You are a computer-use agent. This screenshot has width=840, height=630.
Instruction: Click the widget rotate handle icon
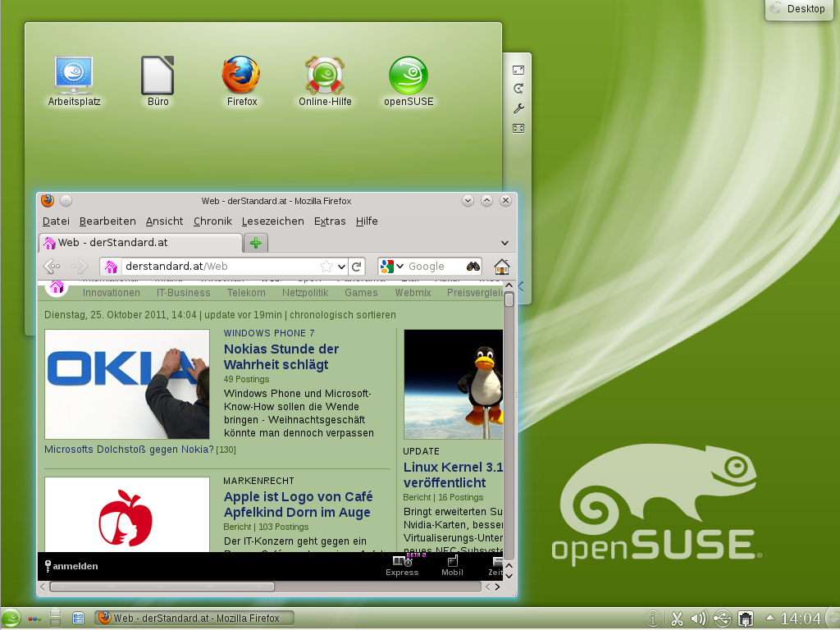(x=518, y=89)
